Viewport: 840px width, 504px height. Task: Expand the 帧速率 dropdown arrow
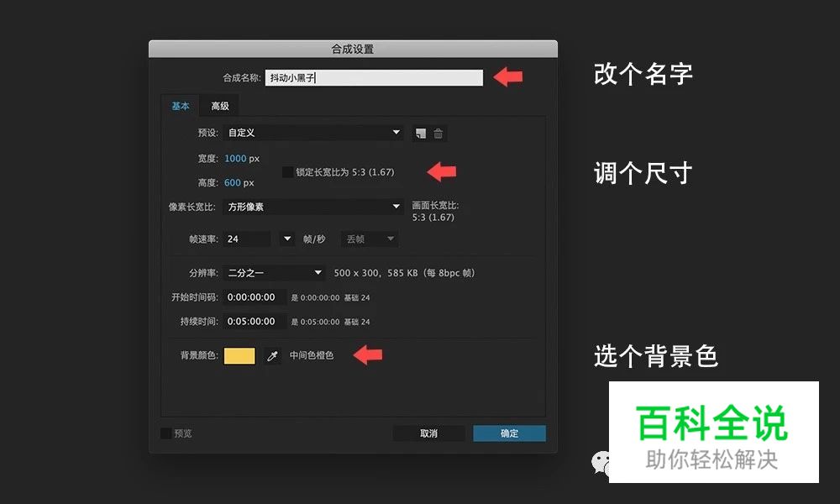(x=286, y=239)
